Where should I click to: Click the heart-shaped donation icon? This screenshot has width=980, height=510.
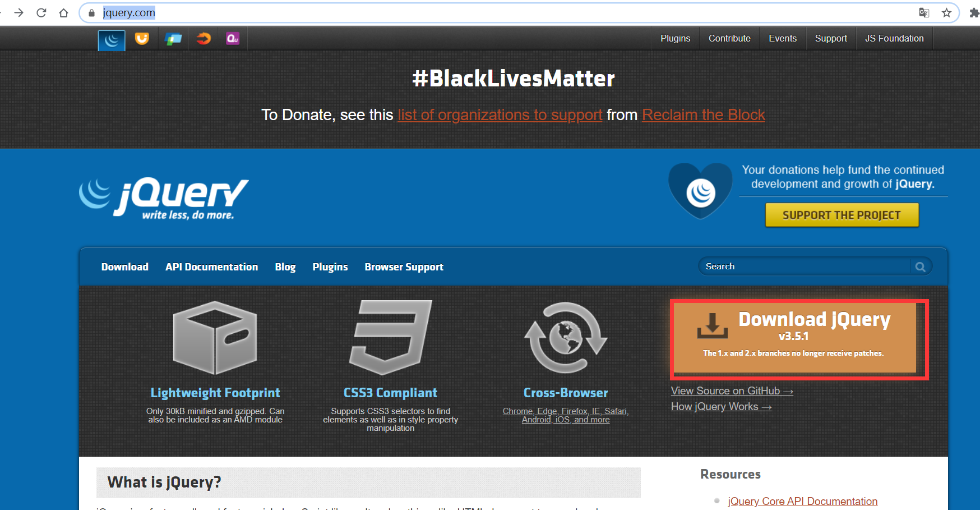tap(700, 191)
